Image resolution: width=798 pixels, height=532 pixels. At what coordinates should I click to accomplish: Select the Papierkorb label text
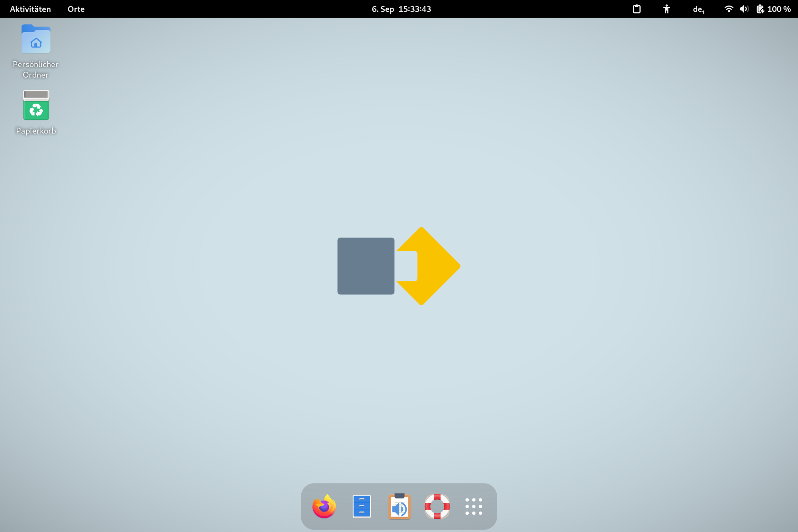coord(36,131)
